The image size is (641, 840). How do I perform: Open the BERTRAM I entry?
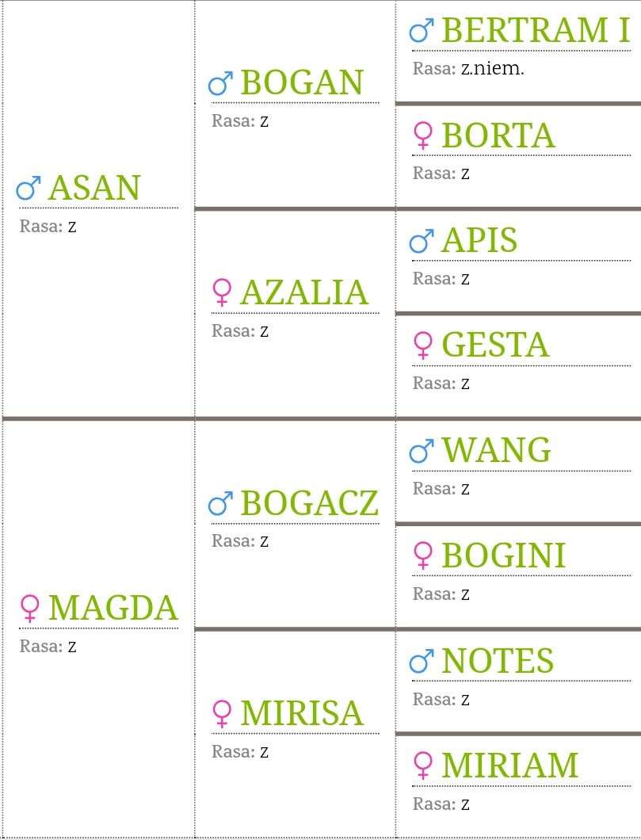(536, 30)
